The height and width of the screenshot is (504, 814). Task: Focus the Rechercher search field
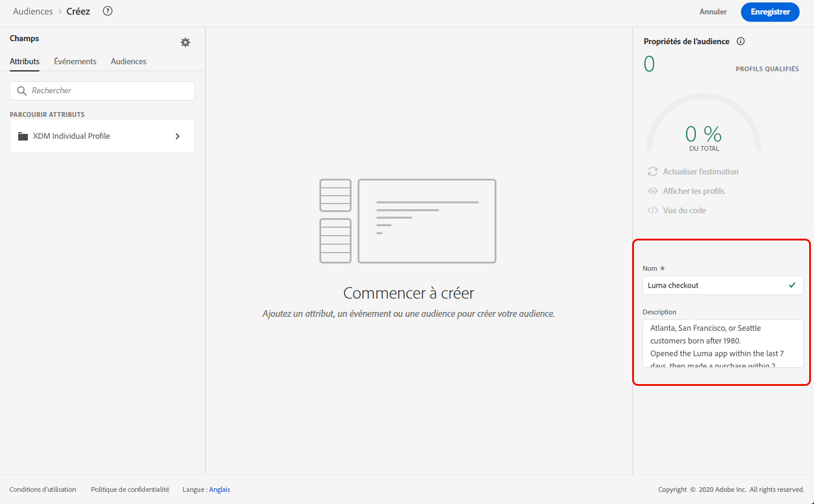[x=102, y=91]
